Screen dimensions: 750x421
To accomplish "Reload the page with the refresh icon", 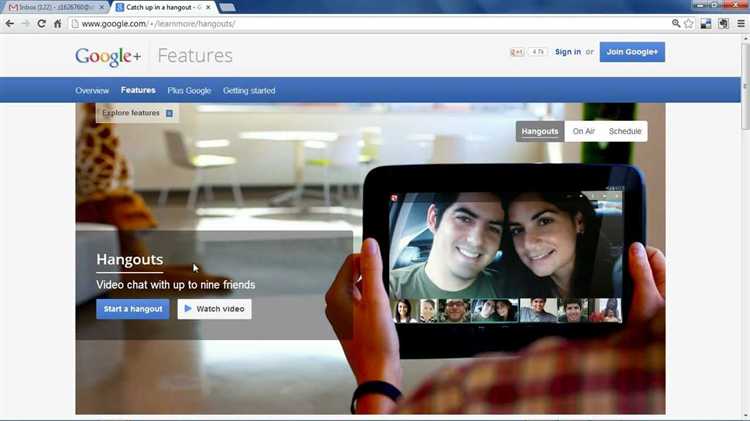I will pyautogui.click(x=42, y=23).
